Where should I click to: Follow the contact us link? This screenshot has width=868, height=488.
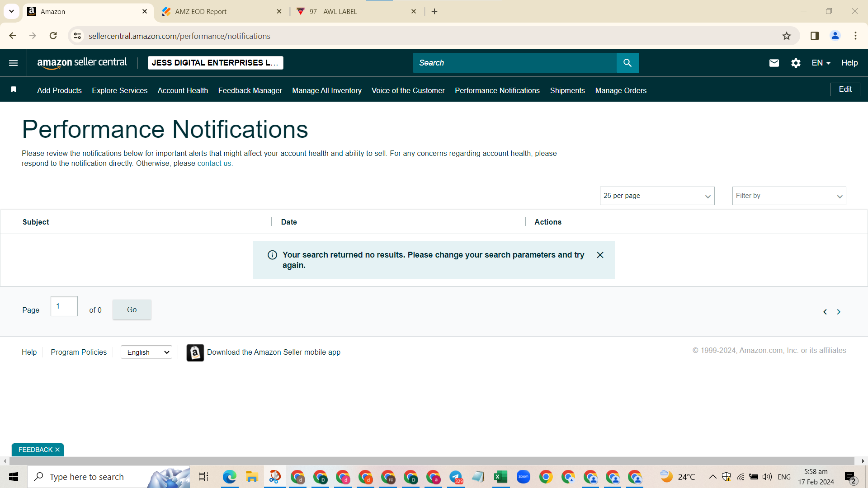[214, 164]
